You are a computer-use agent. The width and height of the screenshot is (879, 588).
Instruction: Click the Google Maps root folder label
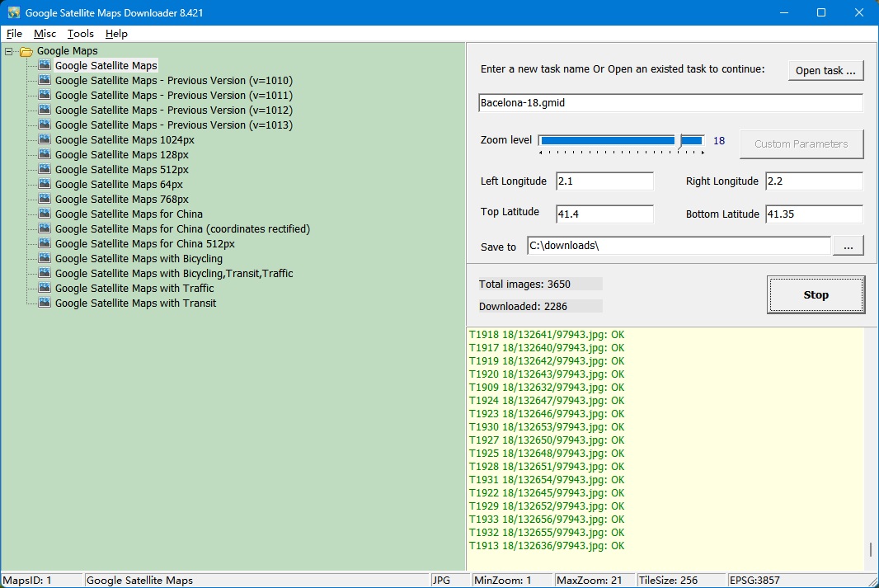click(x=68, y=51)
